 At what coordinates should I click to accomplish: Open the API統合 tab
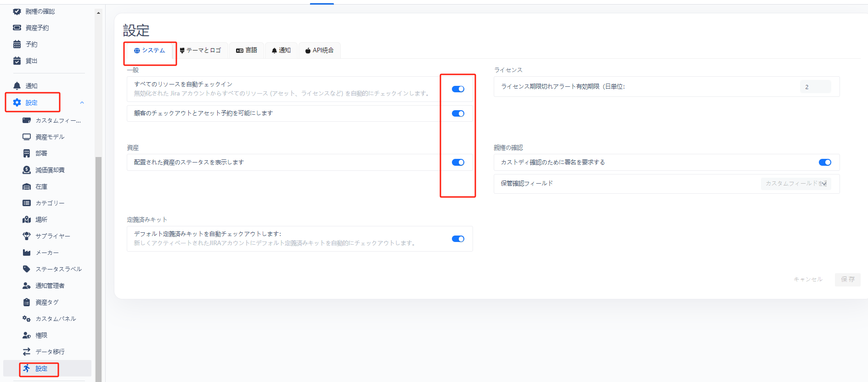[x=319, y=51]
